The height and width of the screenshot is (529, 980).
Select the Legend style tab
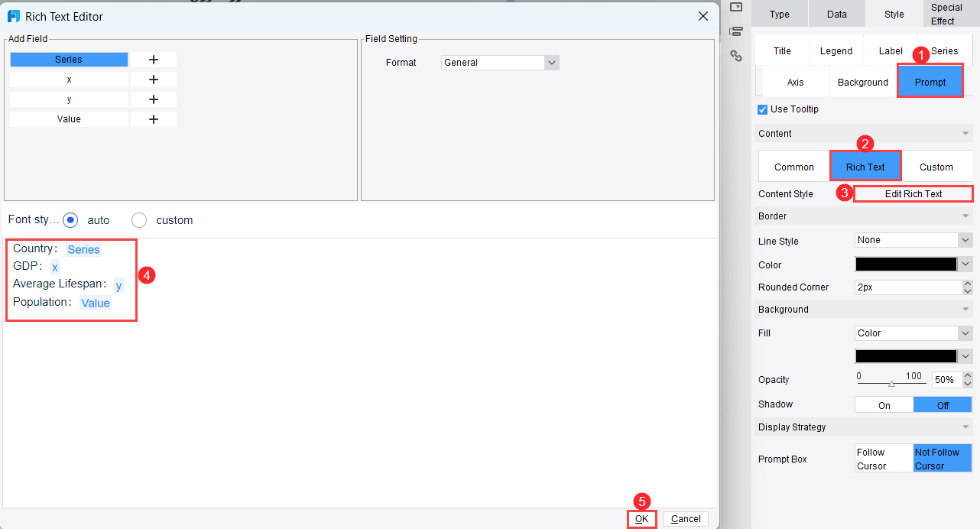(x=836, y=50)
